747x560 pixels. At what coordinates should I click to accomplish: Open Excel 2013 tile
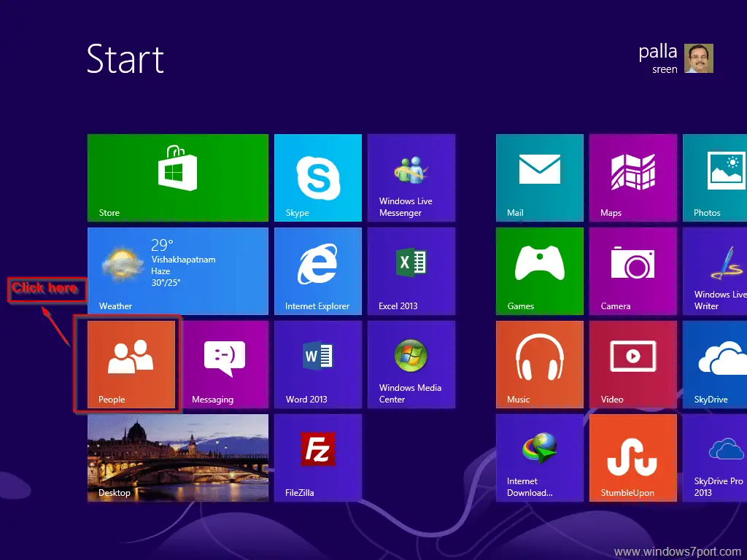[x=411, y=271]
